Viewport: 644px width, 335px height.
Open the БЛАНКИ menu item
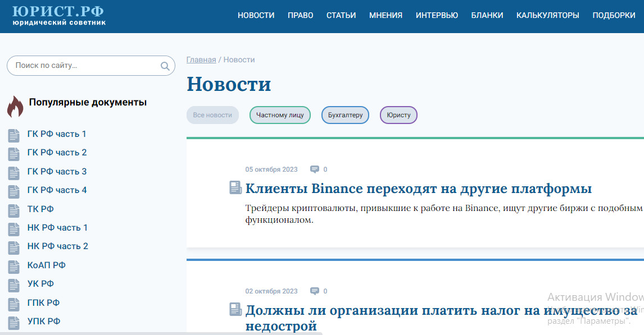pyautogui.click(x=487, y=15)
